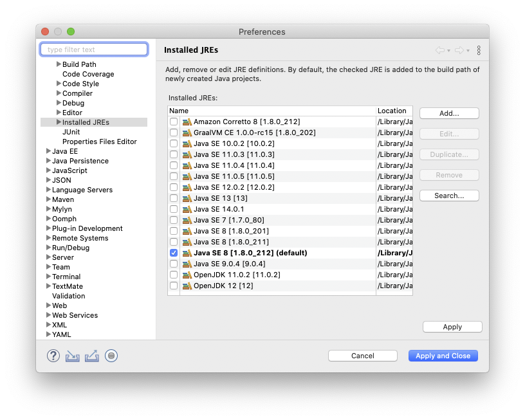This screenshot has width=525, height=420.
Task: Click the Oomph preference recorder icon
Action: tap(111, 356)
